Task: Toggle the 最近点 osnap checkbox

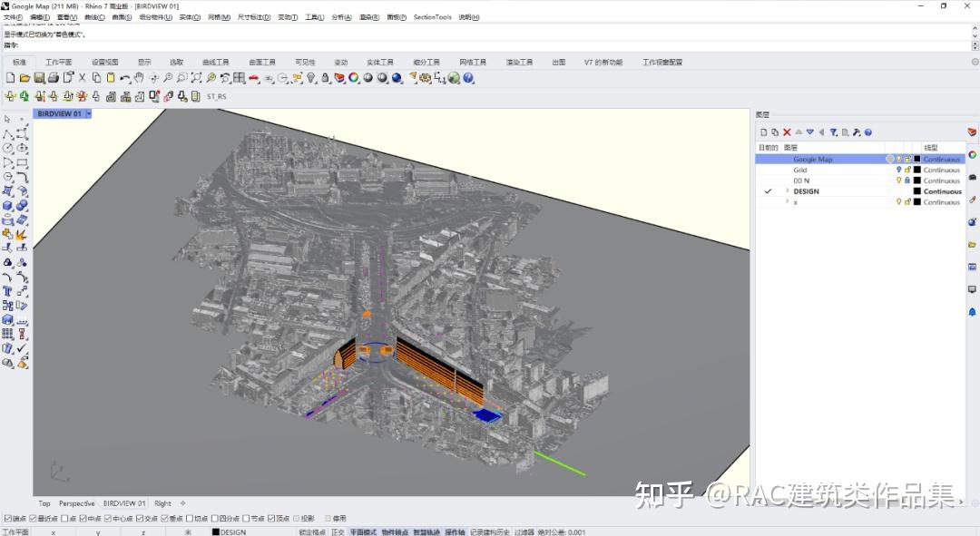Action: (34, 519)
